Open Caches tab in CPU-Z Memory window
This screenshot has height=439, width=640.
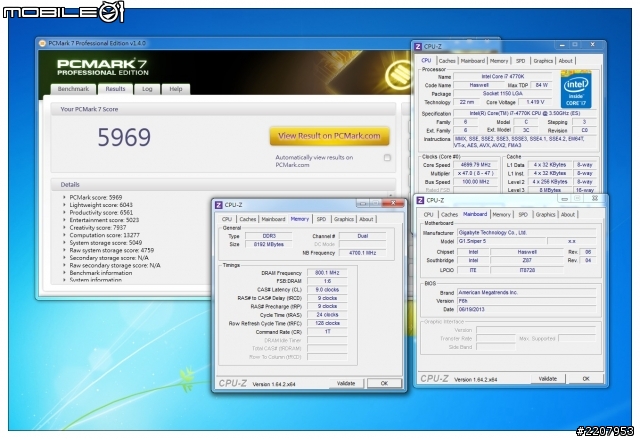point(248,219)
